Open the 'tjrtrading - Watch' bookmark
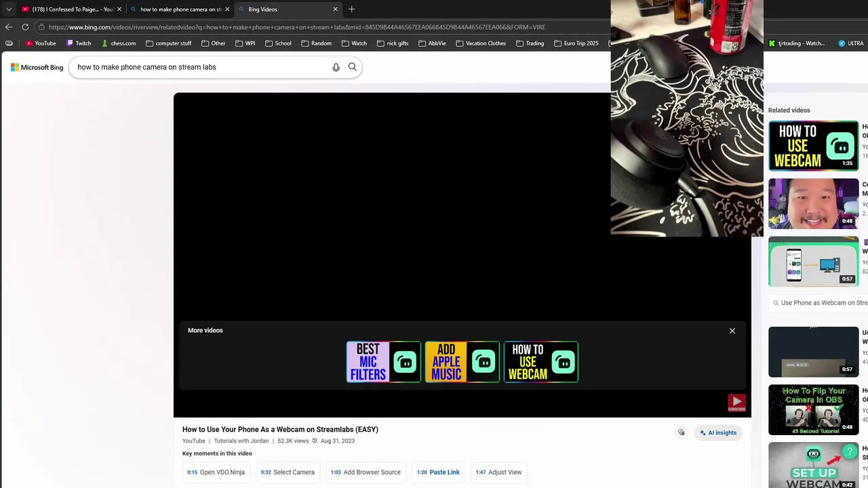Screen dimensions: 868x488 797,43
